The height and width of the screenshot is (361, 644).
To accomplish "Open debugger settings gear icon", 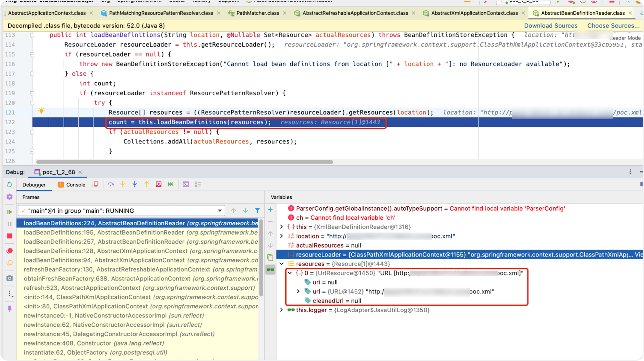I will tap(10, 197).
